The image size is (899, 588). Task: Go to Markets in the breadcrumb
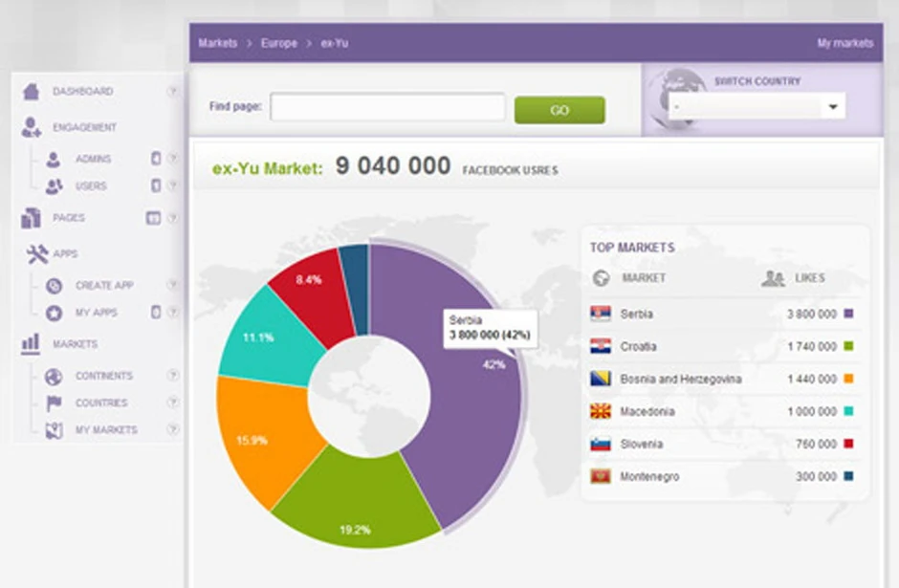(x=218, y=44)
